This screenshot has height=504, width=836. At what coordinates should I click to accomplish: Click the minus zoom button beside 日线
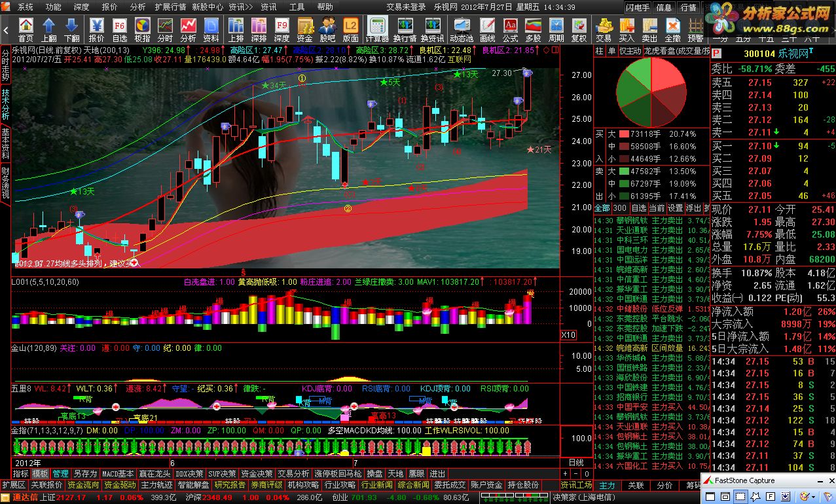pyautogui.click(x=576, y=473)
